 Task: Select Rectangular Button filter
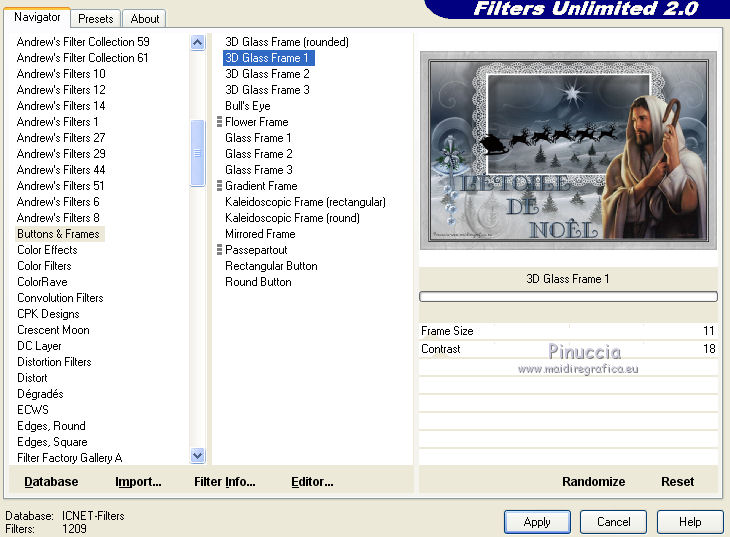271,266
